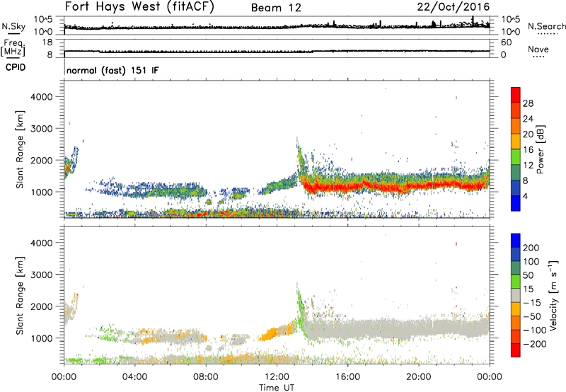The width and height of the screenshot is (566, 392).
Task: Click "1000" tick in the velocity panel
Action: [x=41, y=338]
